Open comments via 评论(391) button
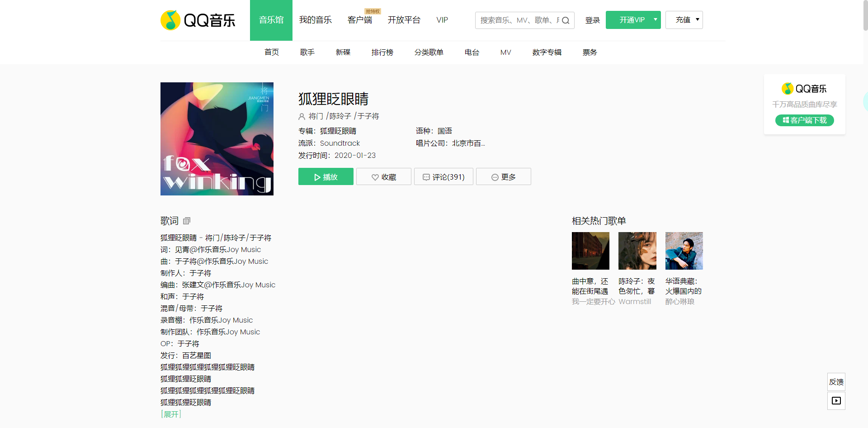Viewport: 868px width, 428px height. pos(443,177)
